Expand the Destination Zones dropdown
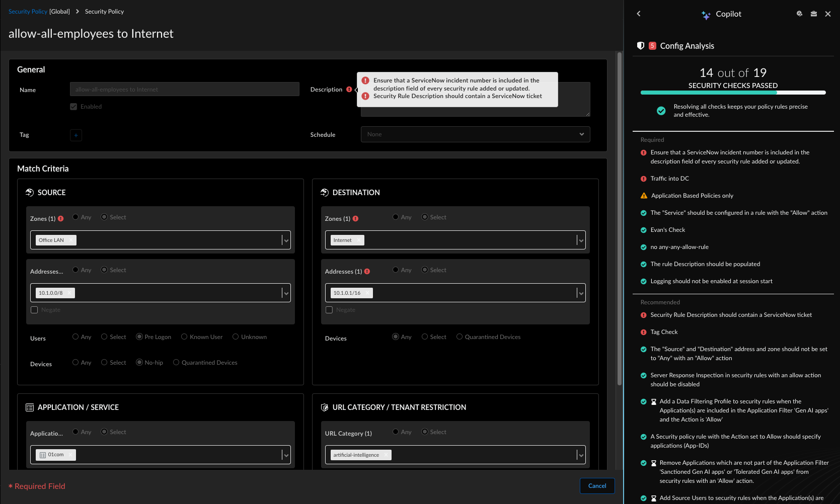840x504 pixels. [x=581, y=240]
